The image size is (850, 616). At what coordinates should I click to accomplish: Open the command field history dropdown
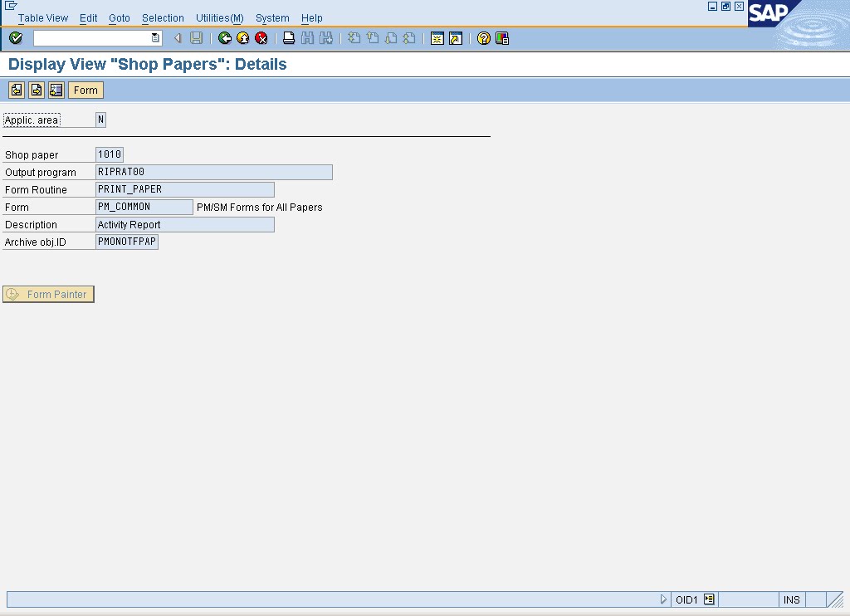pos(154,37)
